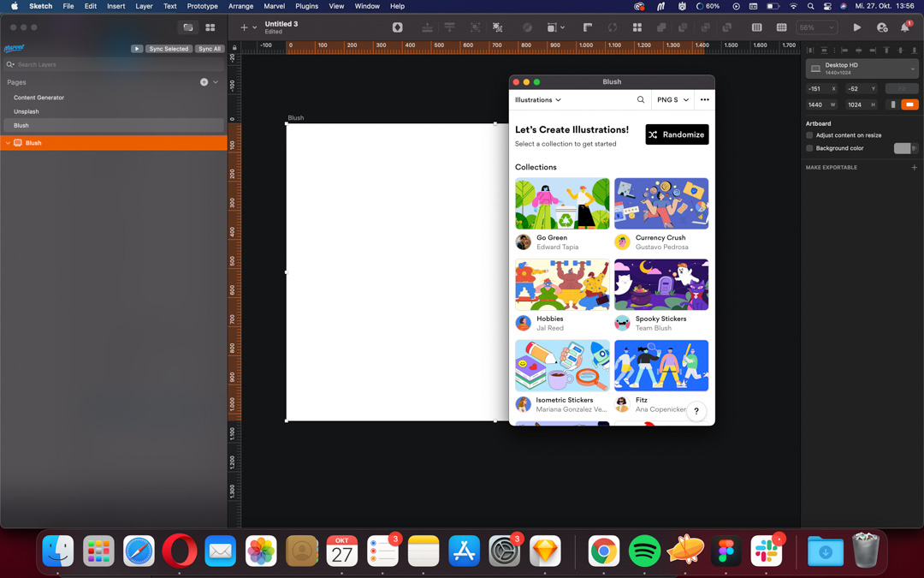Open the Hobbies collection thumbnail
Viewport: 924px width, 578px height.
(562, 284)
